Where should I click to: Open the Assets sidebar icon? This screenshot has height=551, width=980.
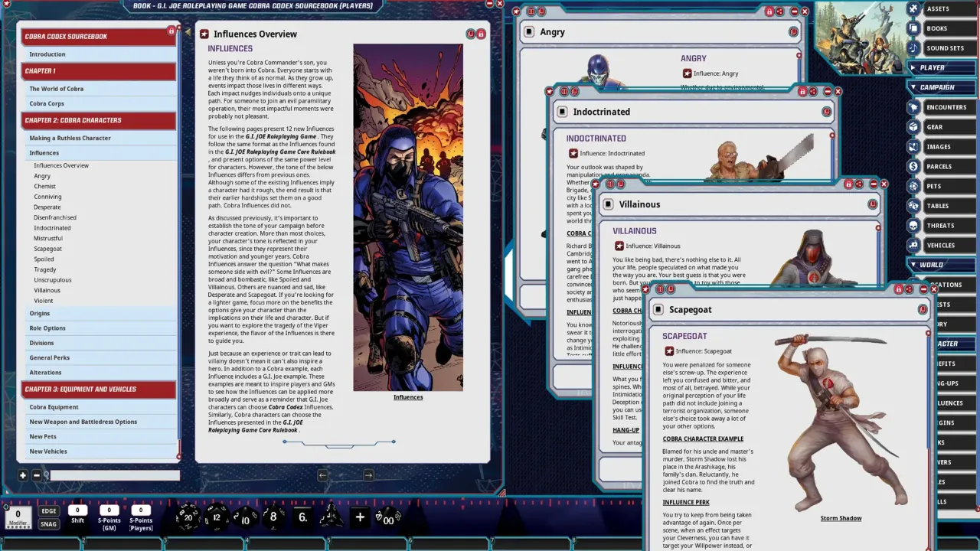coord(913,8)
